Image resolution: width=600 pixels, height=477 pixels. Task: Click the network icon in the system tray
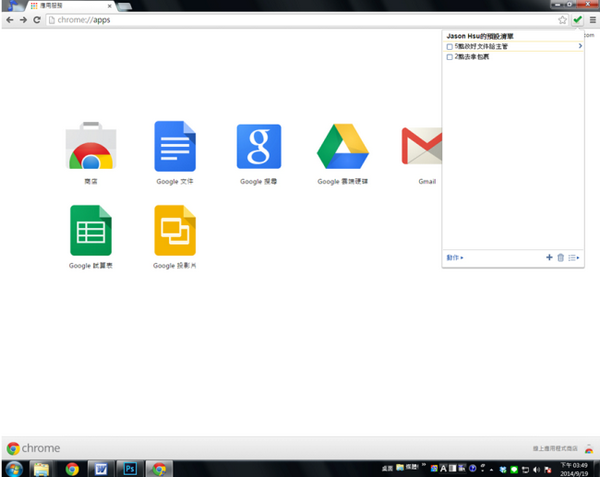pos(525,469)
